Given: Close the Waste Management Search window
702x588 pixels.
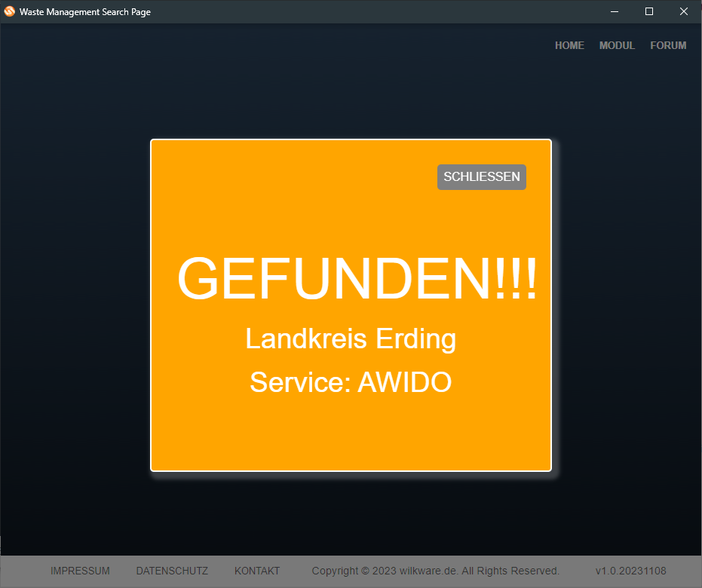Looking at the screenshot, I should click(x=684, y=11).
